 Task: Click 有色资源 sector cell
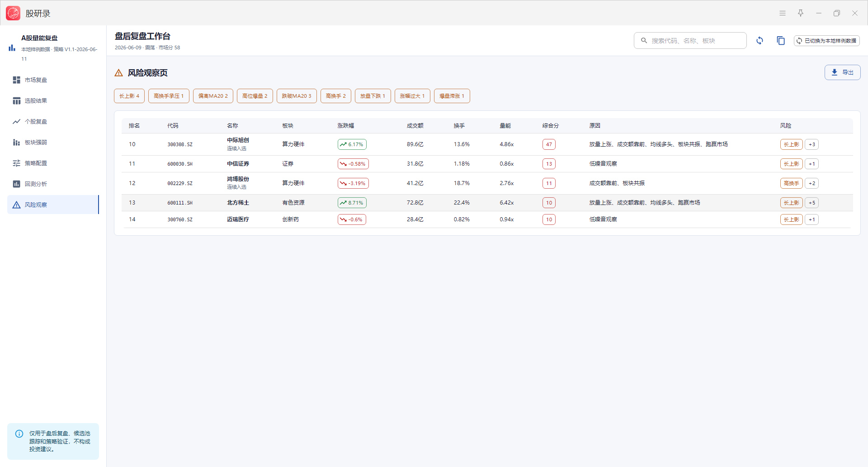[x=293, y=203]
